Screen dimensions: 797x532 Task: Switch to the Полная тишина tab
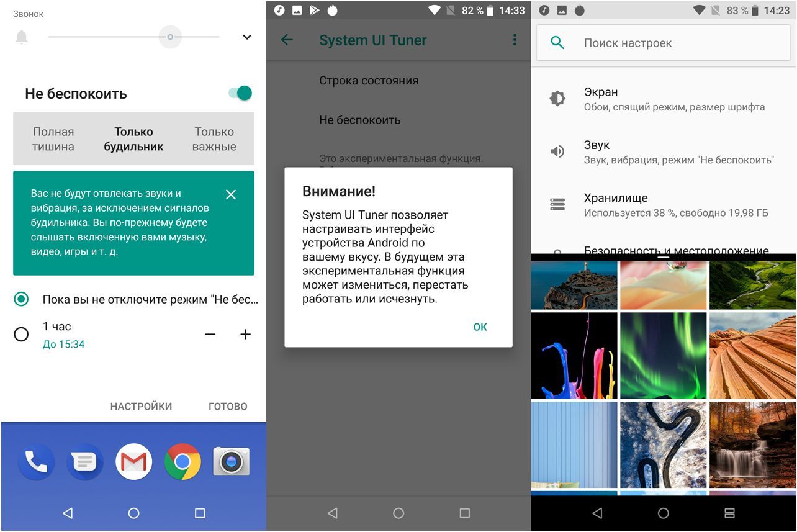point(53,139)
